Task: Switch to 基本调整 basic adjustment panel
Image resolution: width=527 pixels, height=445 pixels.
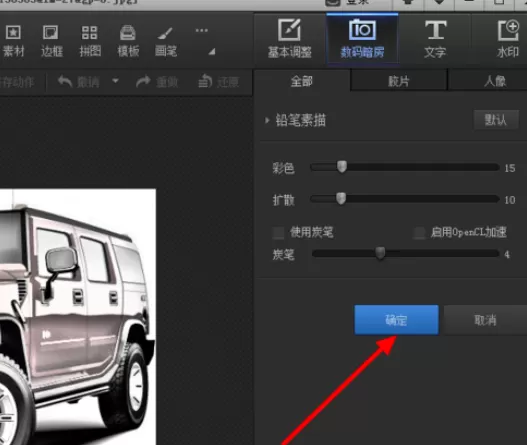Action: (290, 39)
